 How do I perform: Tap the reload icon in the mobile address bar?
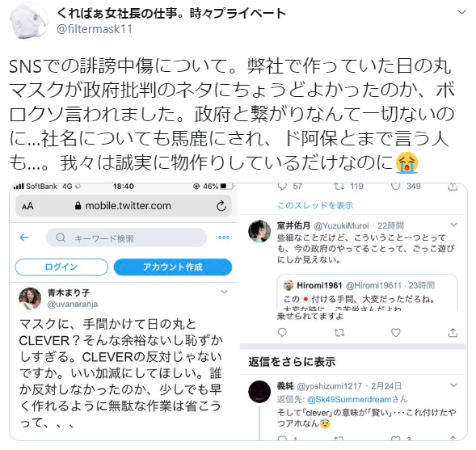(221, 206)
